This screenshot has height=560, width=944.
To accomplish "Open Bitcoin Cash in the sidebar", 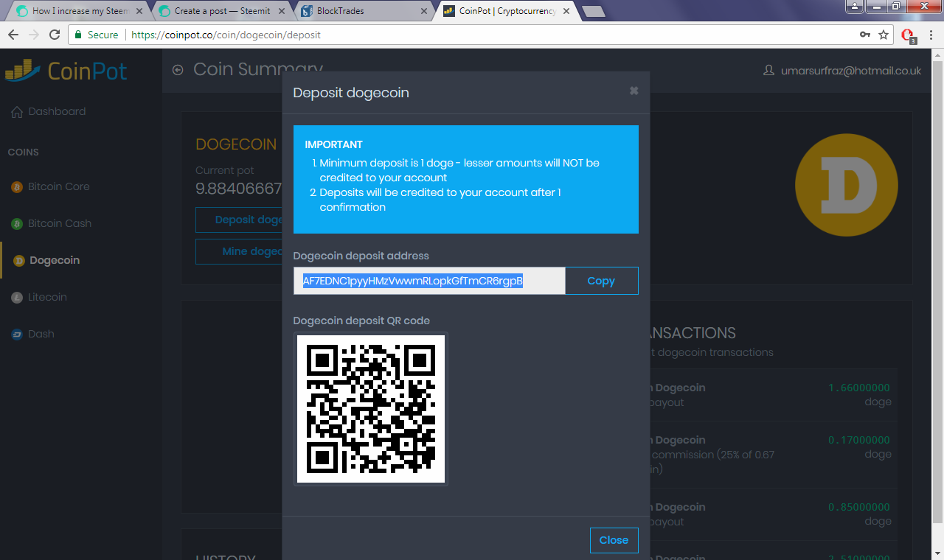I will (60, 223).
